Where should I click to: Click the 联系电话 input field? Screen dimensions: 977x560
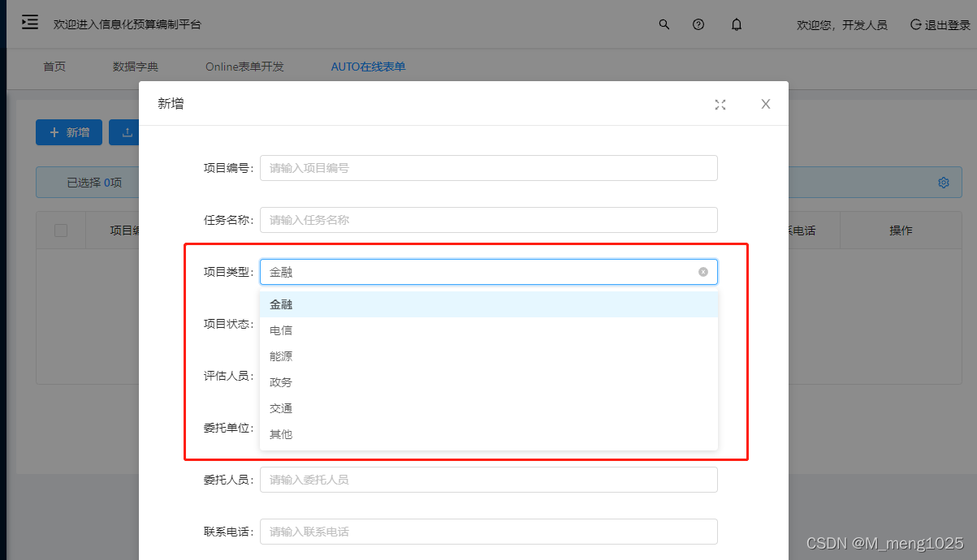[489, 532]
